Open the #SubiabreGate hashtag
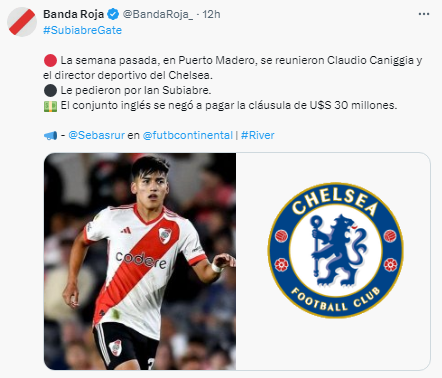442x378 pixels. 83,30
